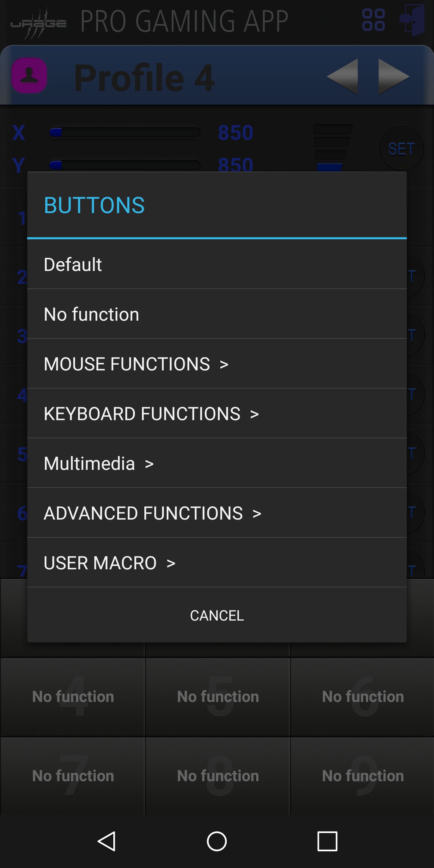The image size is (434, 868).
Task: Open recent apps square icon
Action: (327, 841)
